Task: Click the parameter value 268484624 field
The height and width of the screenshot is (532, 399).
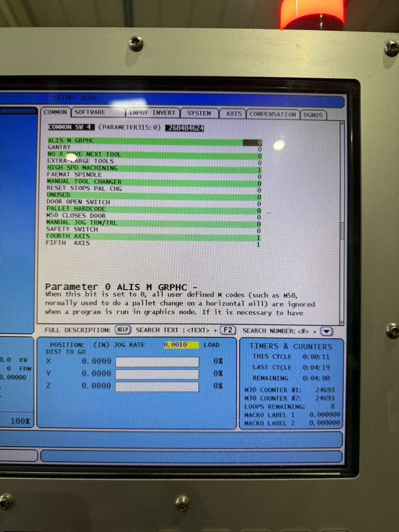Action: coord(185,128)
